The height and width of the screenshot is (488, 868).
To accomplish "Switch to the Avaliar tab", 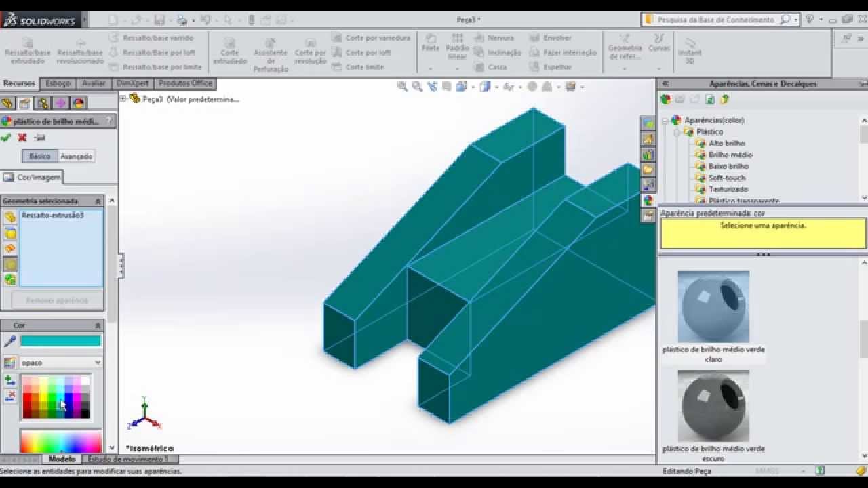I will (94, 84).
